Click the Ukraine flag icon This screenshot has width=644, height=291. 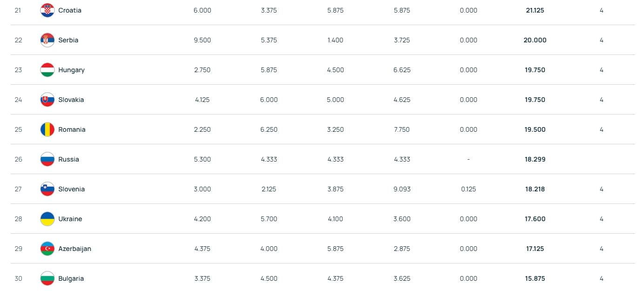point(47,219)
